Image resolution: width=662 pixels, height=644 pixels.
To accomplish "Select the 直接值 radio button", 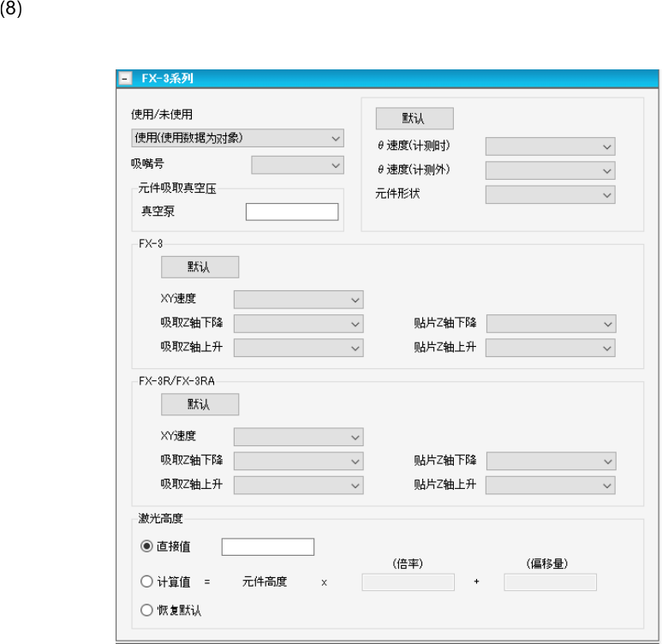I will click(x=146, y=546).
